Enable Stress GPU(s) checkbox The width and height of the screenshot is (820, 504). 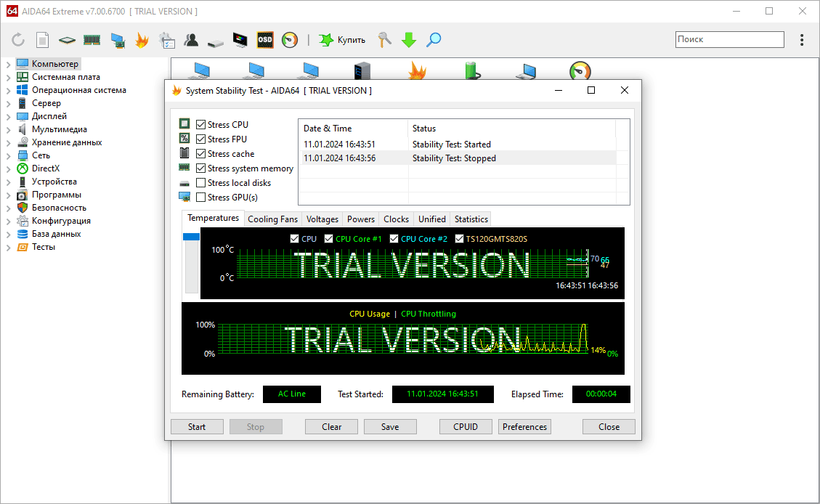pyautogui.click(x=200, y=198)
